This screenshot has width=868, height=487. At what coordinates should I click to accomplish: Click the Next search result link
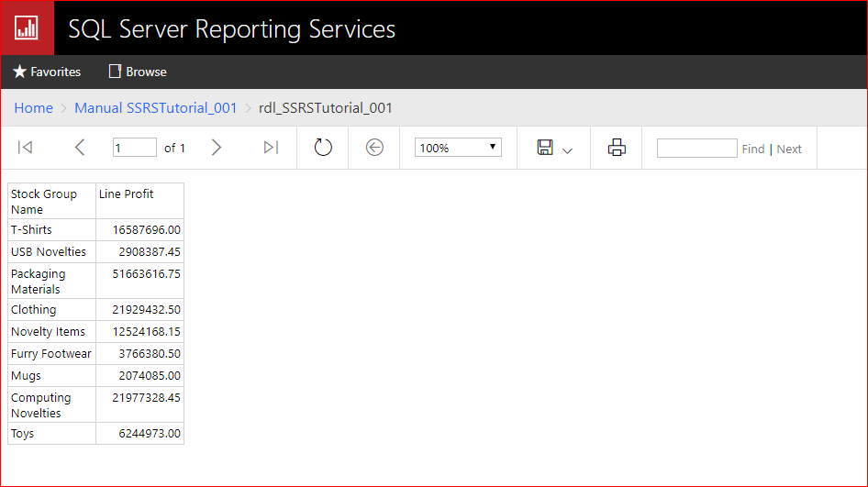(789, 149)
